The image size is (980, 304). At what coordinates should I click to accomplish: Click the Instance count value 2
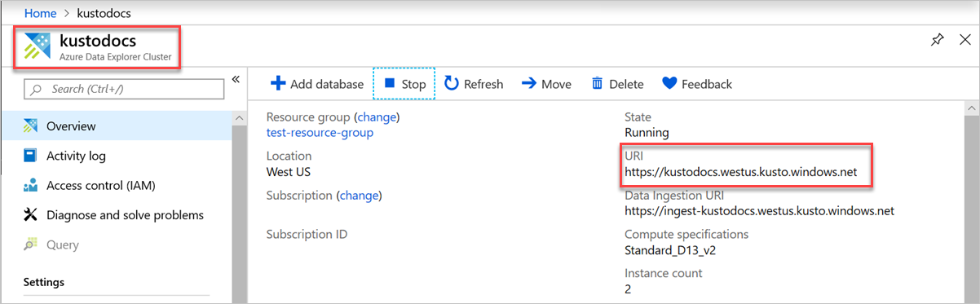click(x=628, y=289)
